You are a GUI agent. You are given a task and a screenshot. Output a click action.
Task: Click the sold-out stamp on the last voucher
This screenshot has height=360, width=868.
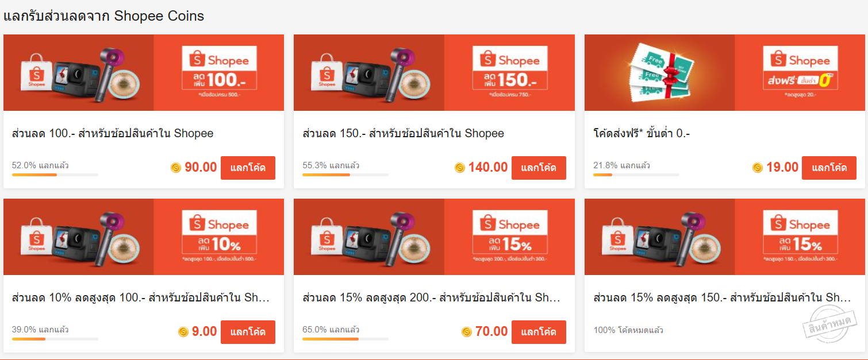[829, 324]
